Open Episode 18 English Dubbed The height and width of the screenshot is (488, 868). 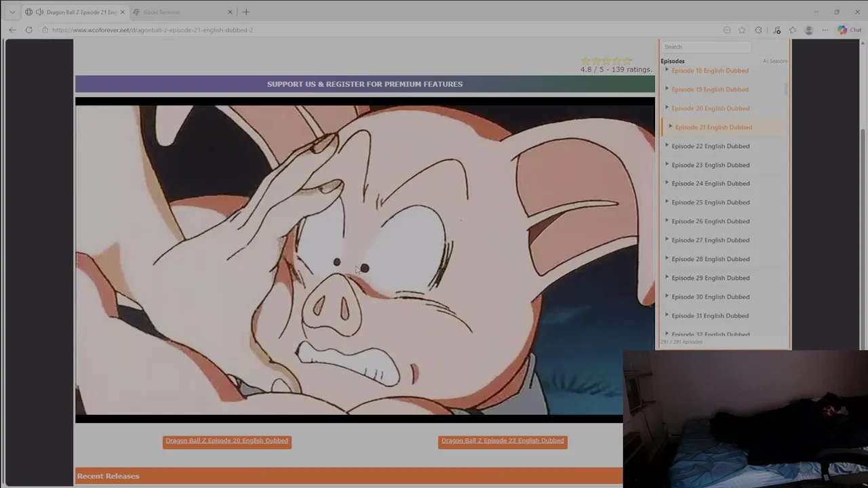point(710,70)
